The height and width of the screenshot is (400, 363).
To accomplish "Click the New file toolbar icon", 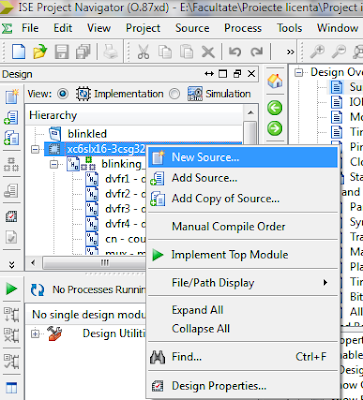I will point(18,52).
